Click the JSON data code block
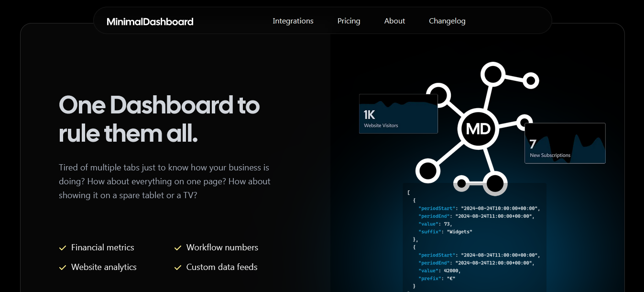 [473, 239]
